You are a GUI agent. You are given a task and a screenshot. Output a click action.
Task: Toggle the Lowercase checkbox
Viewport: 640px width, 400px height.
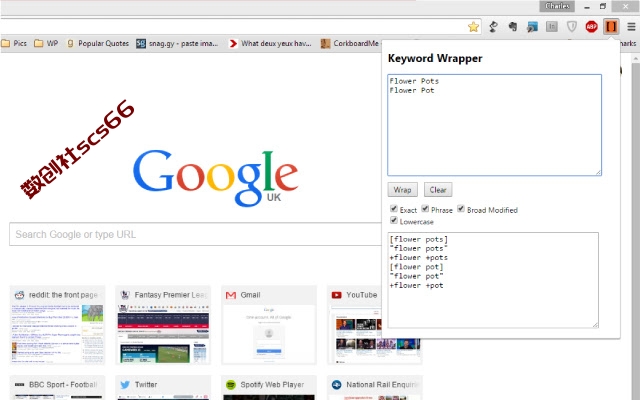coord(393,220)
